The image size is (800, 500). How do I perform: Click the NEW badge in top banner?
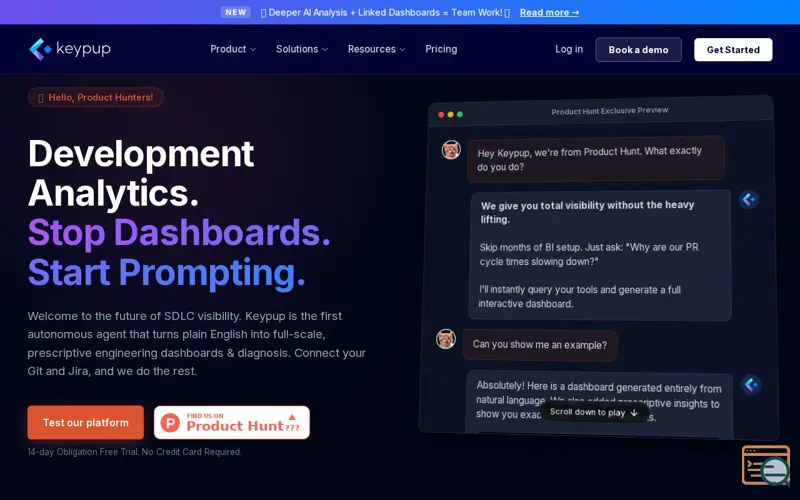[x=236, y=12]
